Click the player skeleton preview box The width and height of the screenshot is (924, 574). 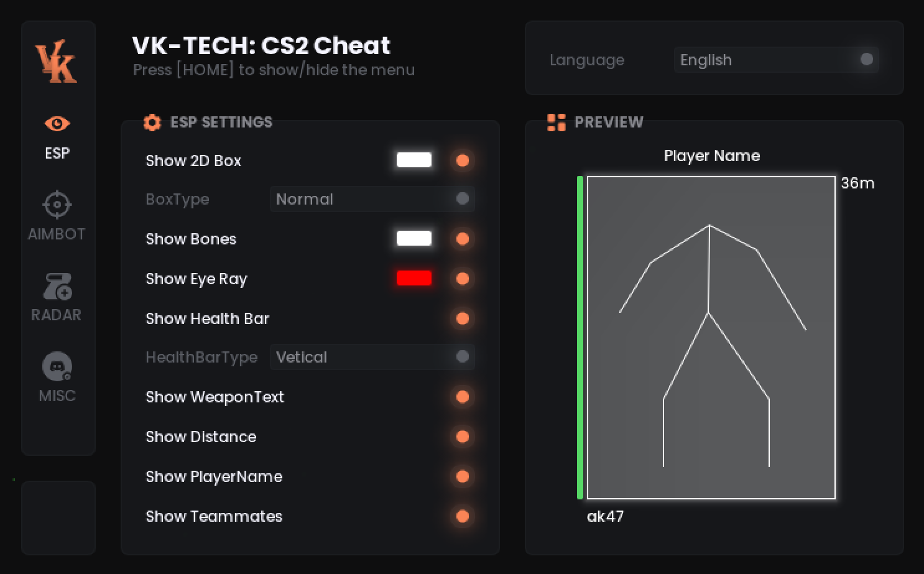point(711,338)
